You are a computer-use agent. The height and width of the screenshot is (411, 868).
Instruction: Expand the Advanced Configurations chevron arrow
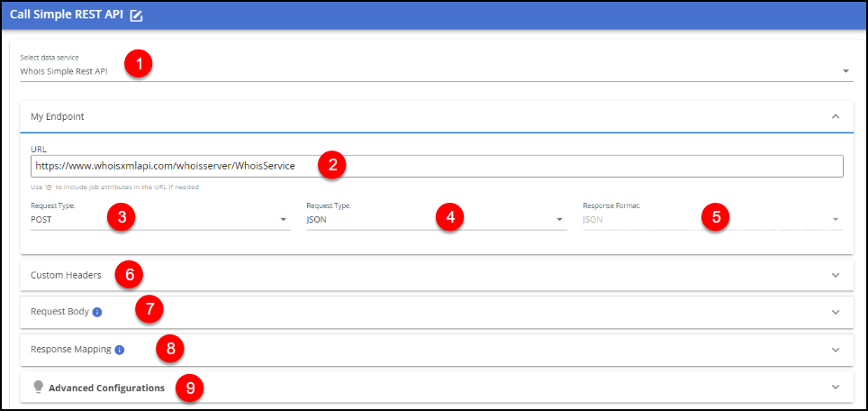pyautogui.click(x=835, y=388)
